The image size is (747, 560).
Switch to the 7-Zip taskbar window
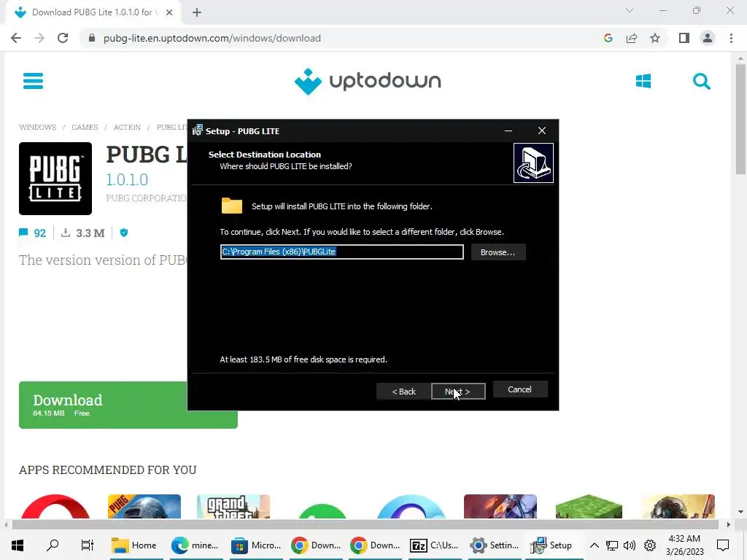point(435,545)
